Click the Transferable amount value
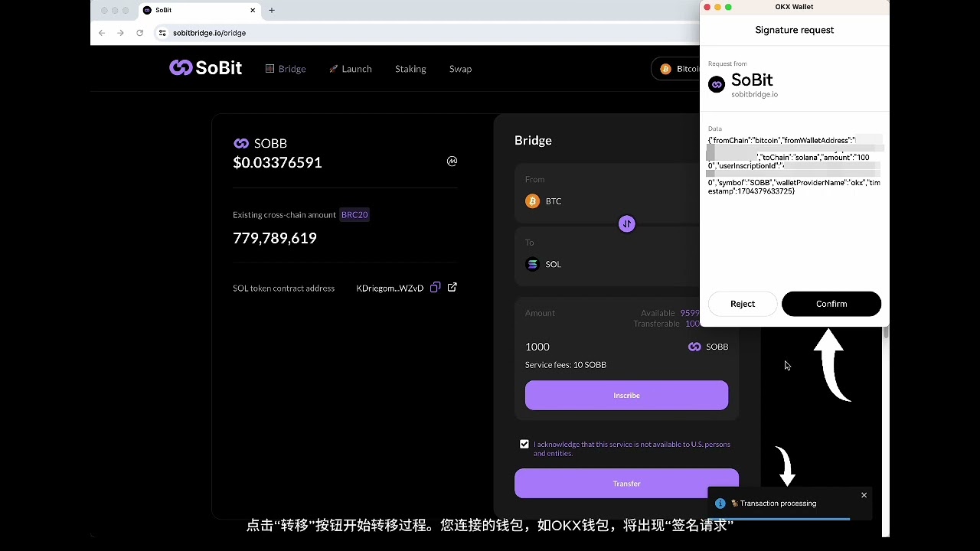This screenshot has height=551, width=980. click(x=693, y=324)
